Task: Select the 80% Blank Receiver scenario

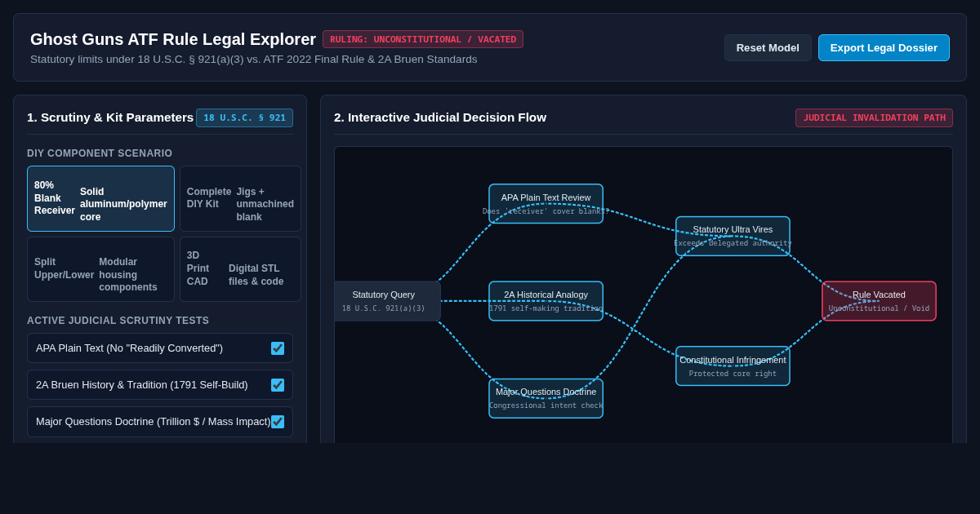Action: (x=100, y=198)
